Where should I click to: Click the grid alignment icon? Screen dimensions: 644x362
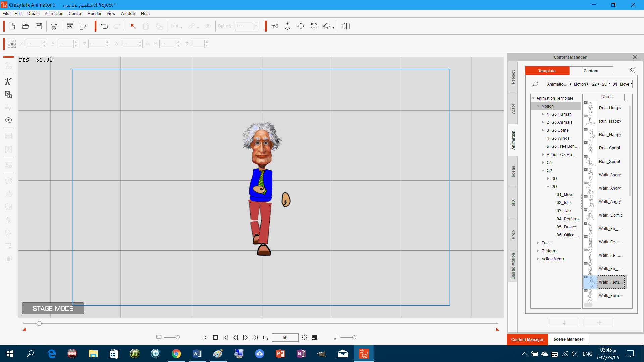click(x=12, y=44)
